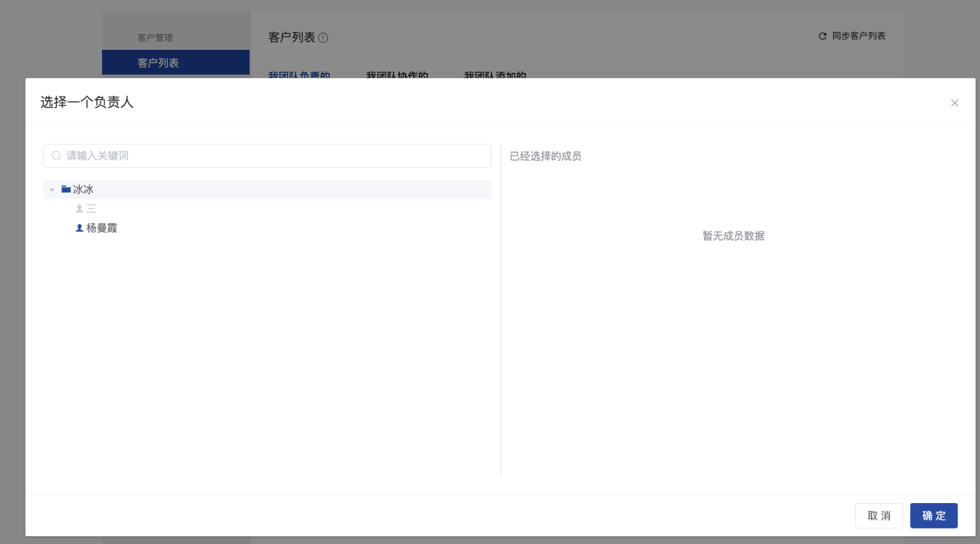Focus the 请输入关键词 search field
Viewport: 980px width, 544px height.
tap(267, 156)
